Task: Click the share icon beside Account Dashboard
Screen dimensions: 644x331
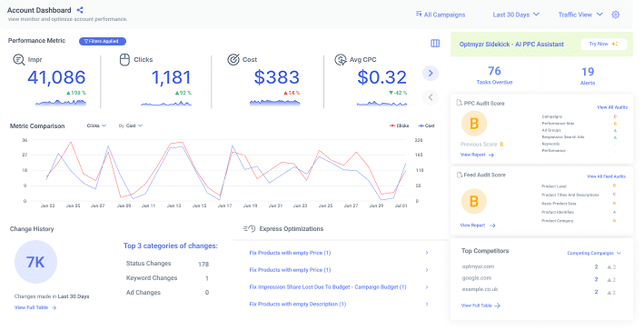Action: click(80, 10)
